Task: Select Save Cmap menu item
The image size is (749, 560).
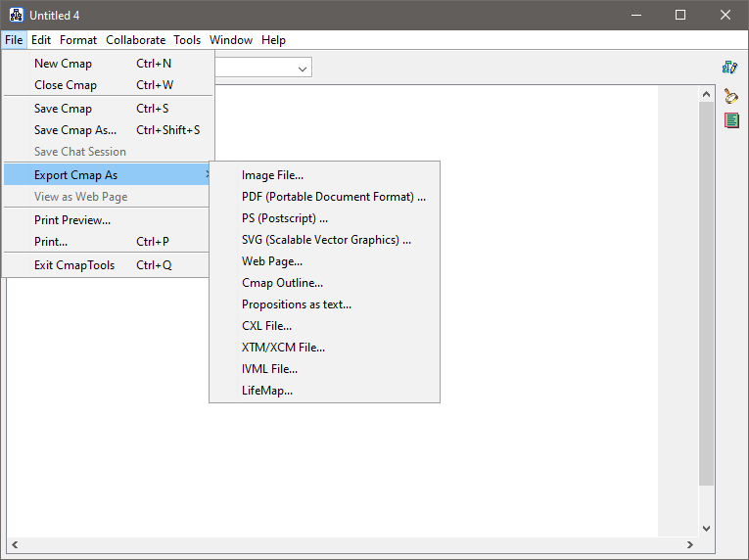Action: point(108,109)
